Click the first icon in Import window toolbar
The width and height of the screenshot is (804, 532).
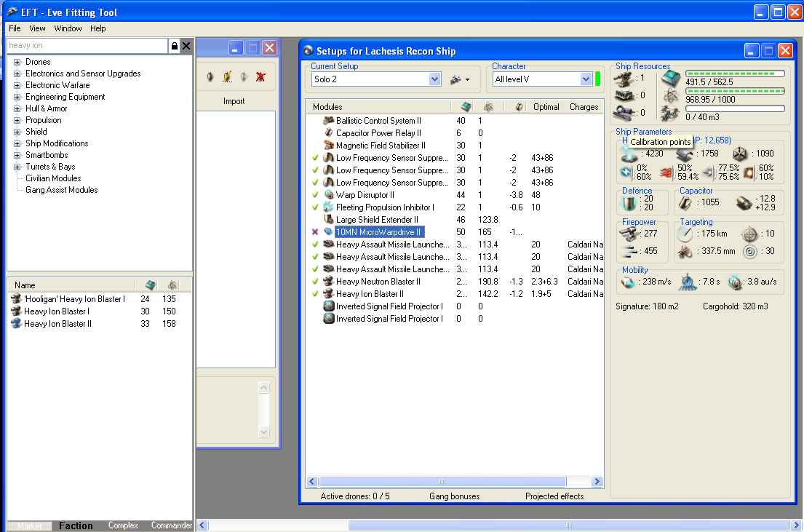tap(210, 77)
